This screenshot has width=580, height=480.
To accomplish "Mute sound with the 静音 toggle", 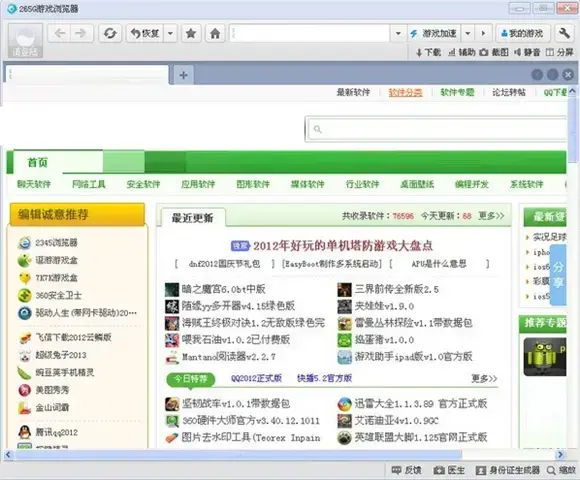I will [x=527, y=53].
